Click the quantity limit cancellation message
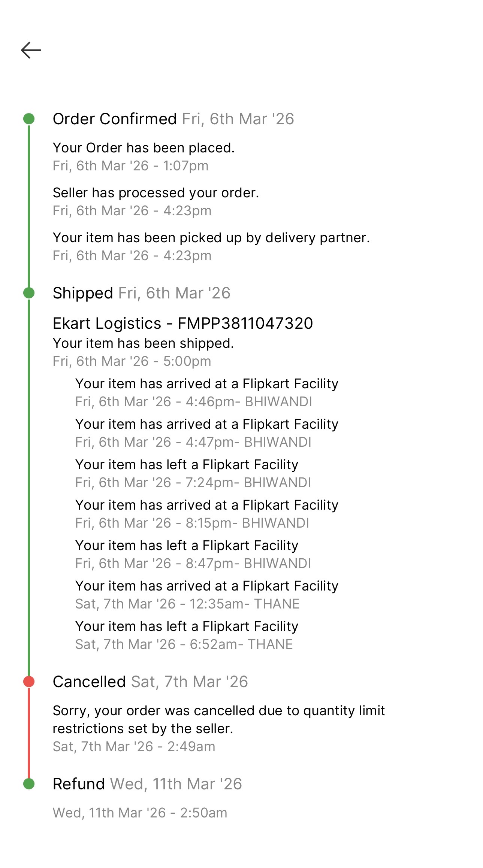The width and height of the screenshot is (483, 868). coord(219,719)
